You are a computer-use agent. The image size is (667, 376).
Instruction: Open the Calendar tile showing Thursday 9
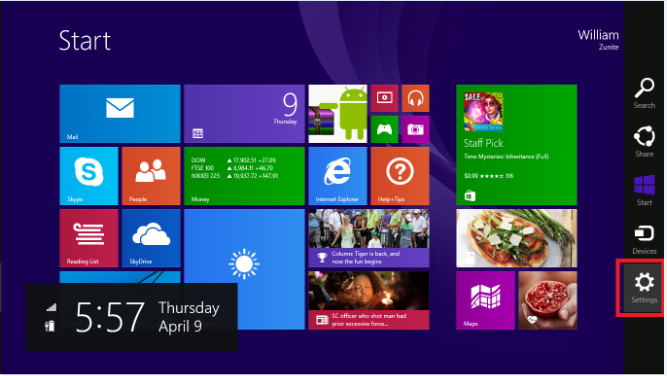(x=244, y=114)
